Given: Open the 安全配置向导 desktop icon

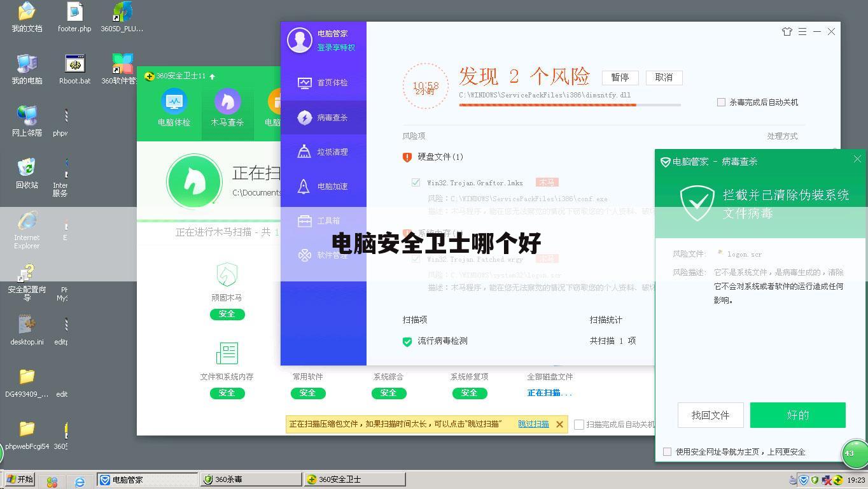Looking at the screenshot, I should [x=27, y=273].
